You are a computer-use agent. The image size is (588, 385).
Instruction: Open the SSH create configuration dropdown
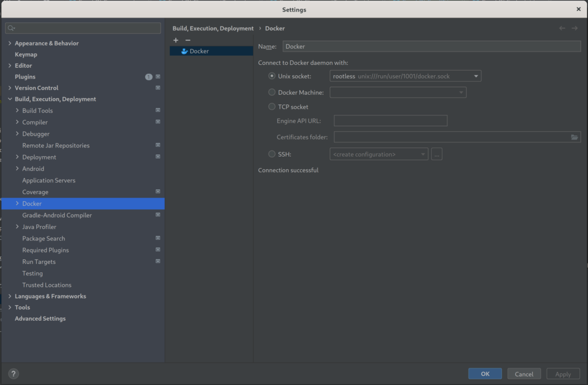click(x=379, y=154)
